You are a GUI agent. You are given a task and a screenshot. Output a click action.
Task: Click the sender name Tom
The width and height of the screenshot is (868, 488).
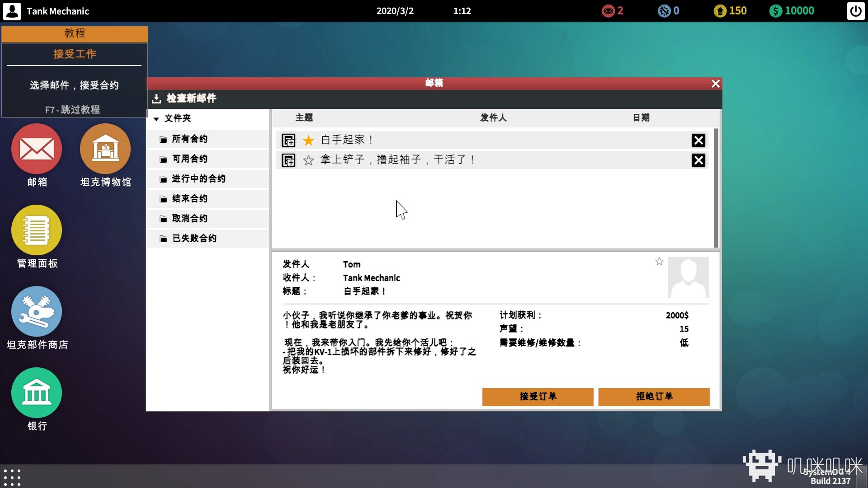pos(351,264)
